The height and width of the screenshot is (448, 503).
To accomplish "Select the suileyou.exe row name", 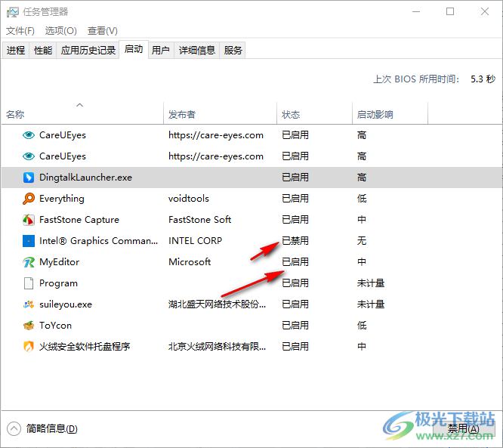I will 66,304.
